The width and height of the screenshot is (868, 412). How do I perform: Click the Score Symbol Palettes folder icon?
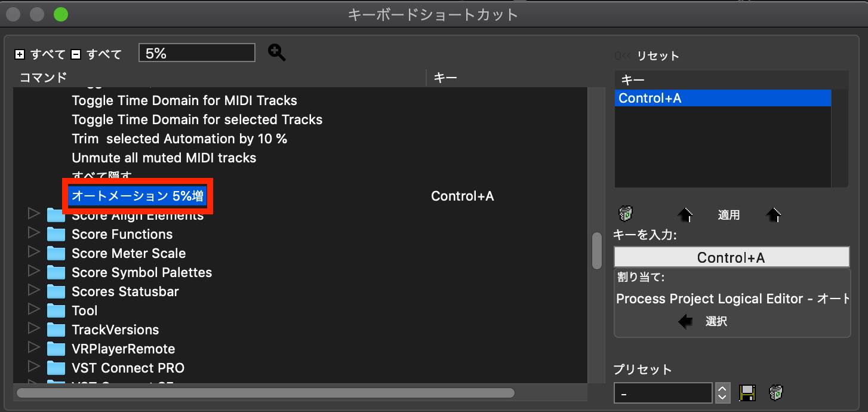[x=56, y=272]
